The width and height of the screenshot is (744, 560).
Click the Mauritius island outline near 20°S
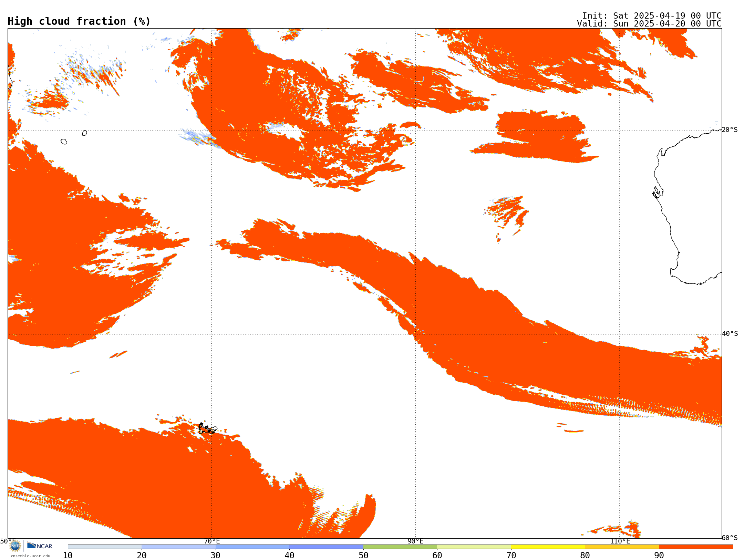click(84, 133)
